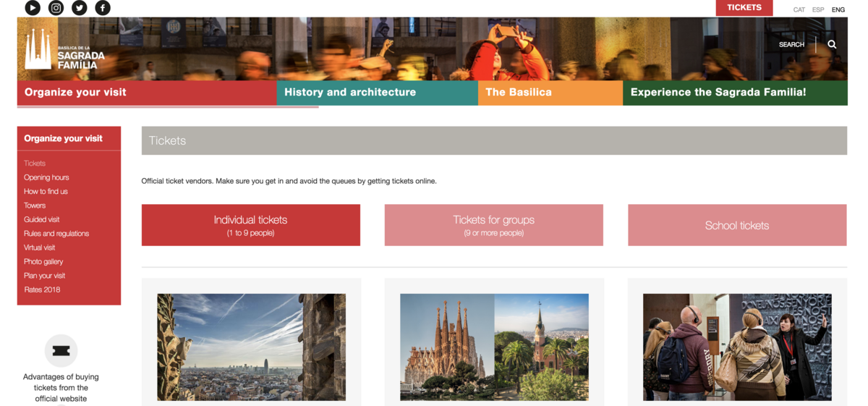Select the School tickets tab
Viewport: 868px width, 406px height.
tap(737, 225)
